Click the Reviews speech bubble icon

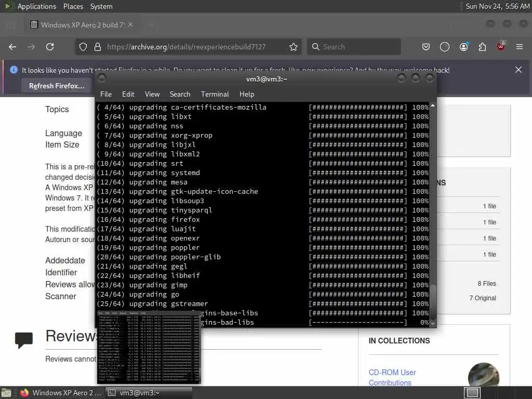[24, 340]
